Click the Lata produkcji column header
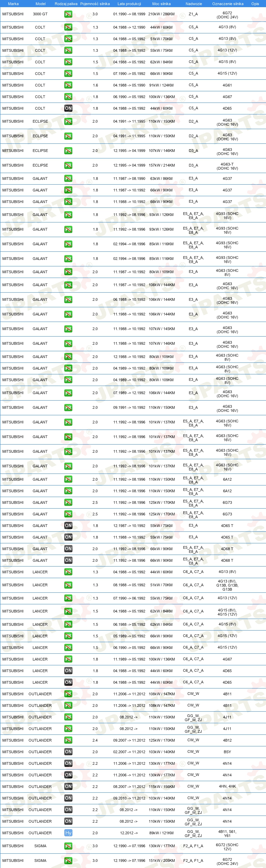 pos(129,4)
